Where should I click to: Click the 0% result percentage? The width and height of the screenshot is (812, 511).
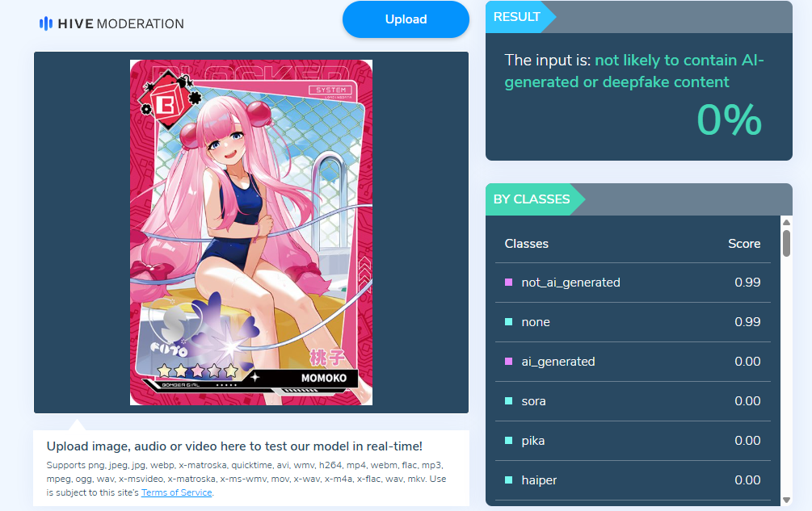coord(729,120)
